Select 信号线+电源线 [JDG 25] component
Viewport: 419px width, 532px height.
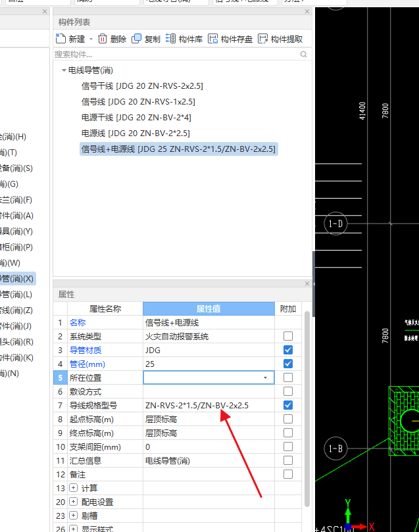tap(178, 149)
